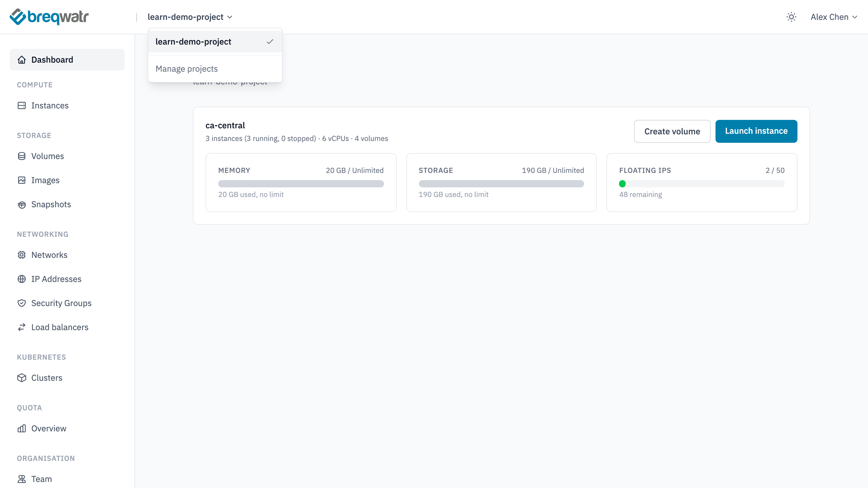Image resolution: width=868 pixels, height=488 pixels.
Task: Click the Floating IPs progress bar
Action: point(702,184)
